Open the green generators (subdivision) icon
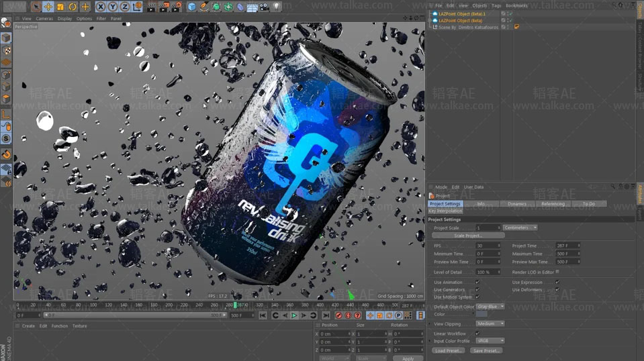The image size is (644, 361). coord(216,7)
